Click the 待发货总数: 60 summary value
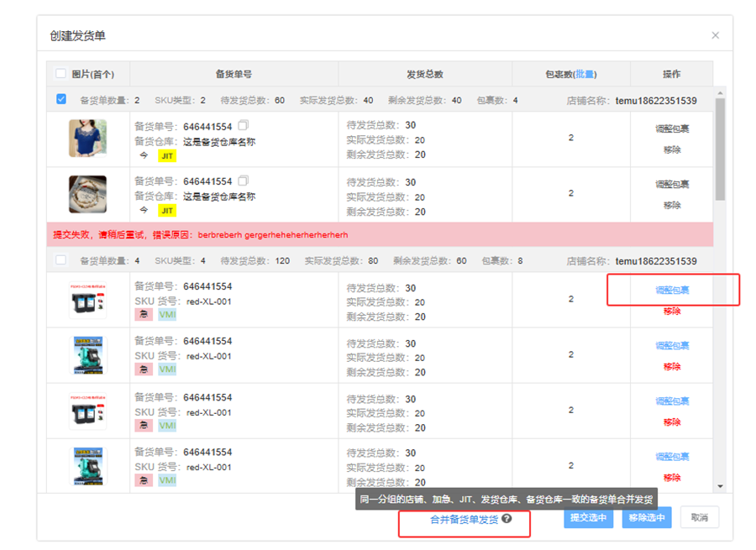The image size is (756, 550). [x=252, y=100]
